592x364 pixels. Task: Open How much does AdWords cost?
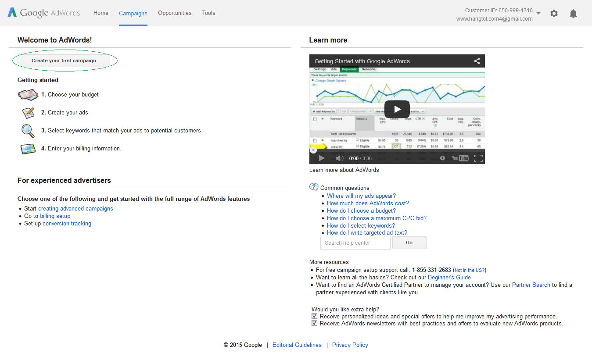(368, 203)
